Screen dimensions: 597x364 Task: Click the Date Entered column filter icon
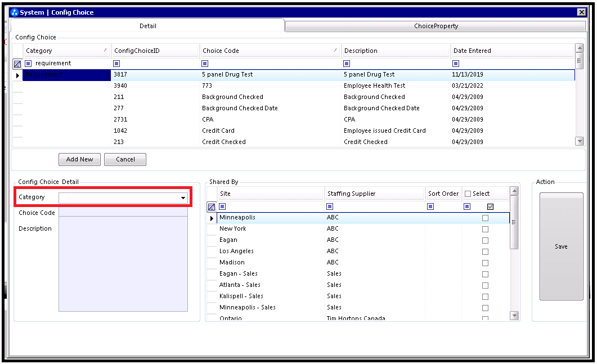coord(456,64)
